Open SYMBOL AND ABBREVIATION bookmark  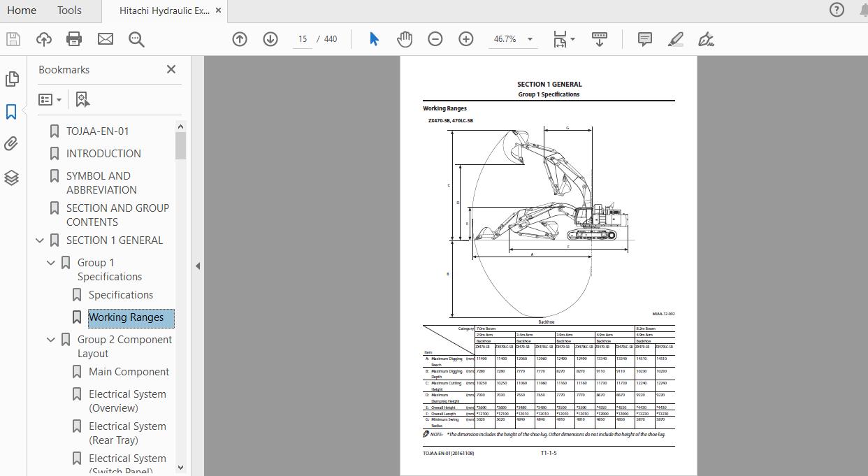coord(101,183)
